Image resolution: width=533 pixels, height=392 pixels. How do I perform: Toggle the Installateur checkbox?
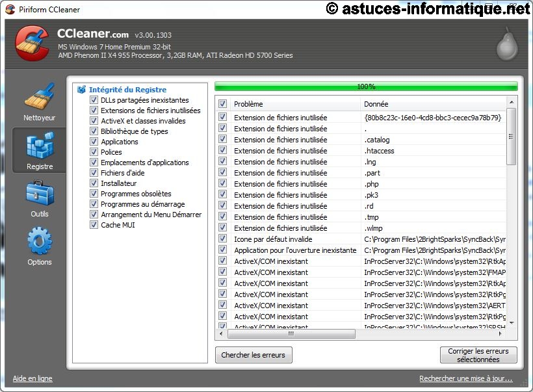94,183
